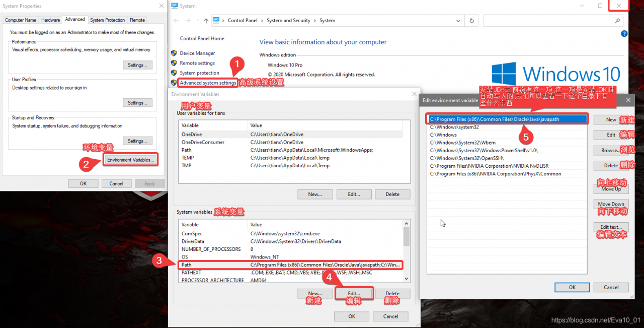Click OK in System Properties dialog
The width and height of the screenshot is (644, 328).
coord(83,183)
